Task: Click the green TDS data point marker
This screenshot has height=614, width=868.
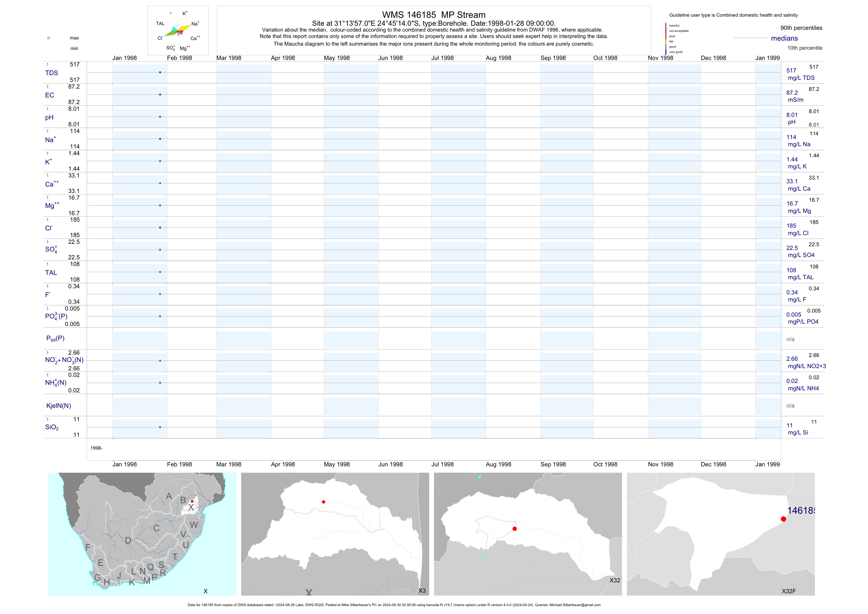Action: pos(160,72)
